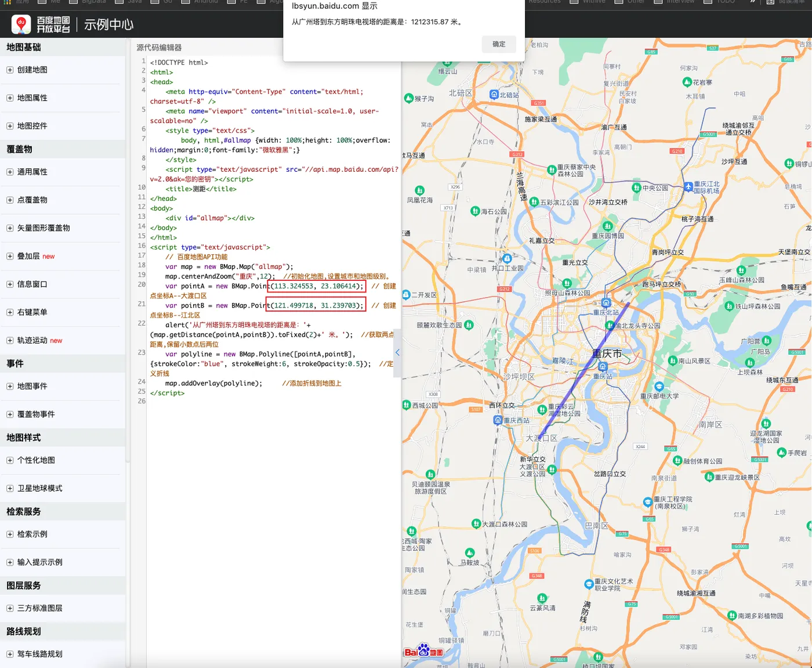The image size is (812, 668).
Task: Expand the 通用属性 tree item
Action: pos(10,172)
